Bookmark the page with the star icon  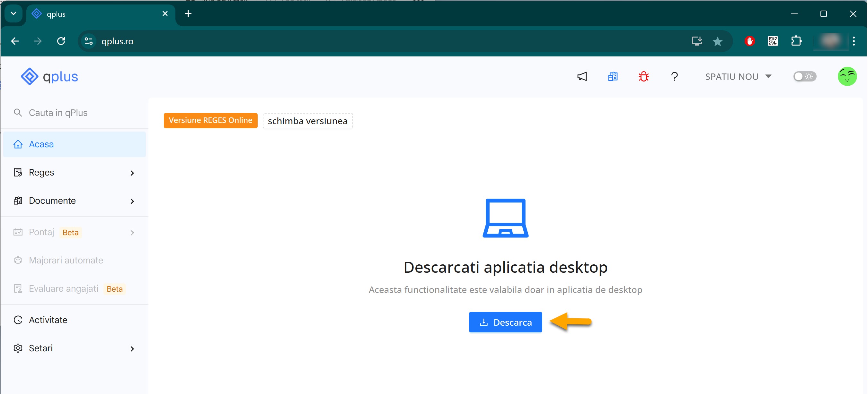point(718,41)
